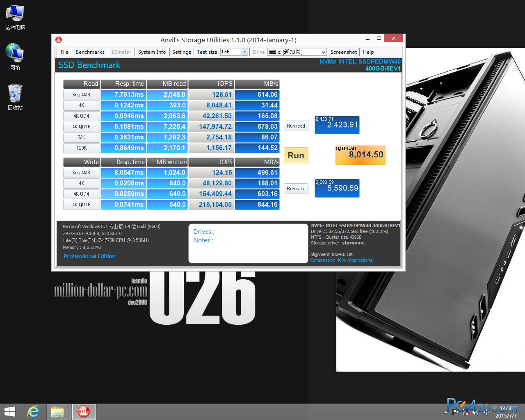Select the 514.06 MB/s value
The width and height of the screenshot is (525, 420).
pyautogui.click(x=257, y=95)
